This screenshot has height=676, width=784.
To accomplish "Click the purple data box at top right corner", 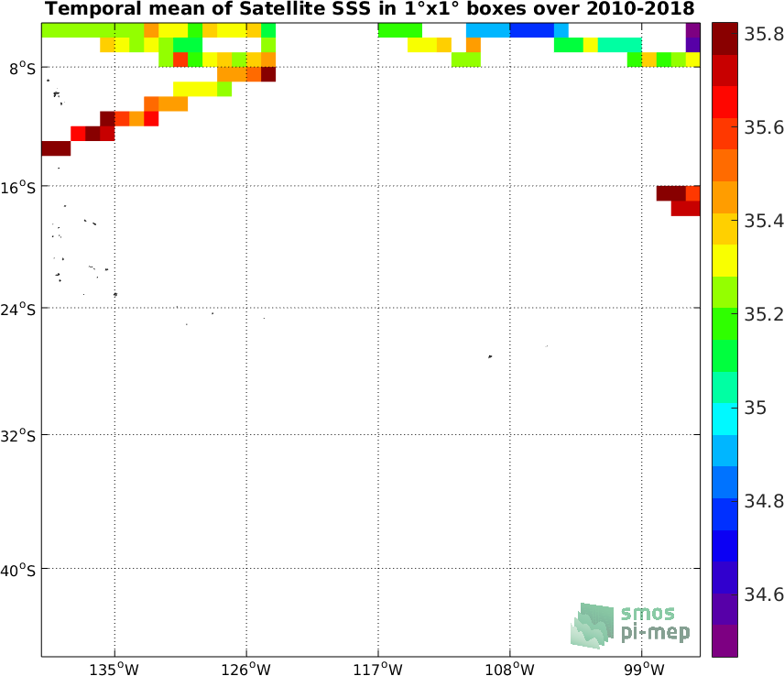I will (692, 30).
